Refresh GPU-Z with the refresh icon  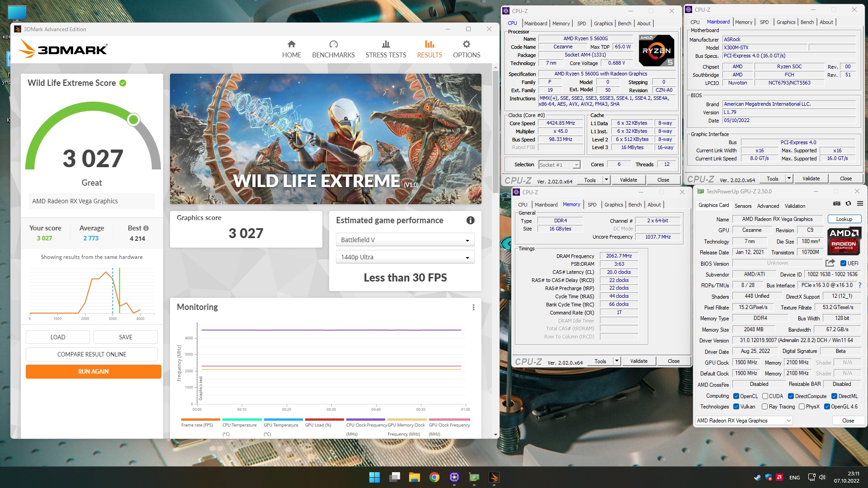[x=849, y=204]
